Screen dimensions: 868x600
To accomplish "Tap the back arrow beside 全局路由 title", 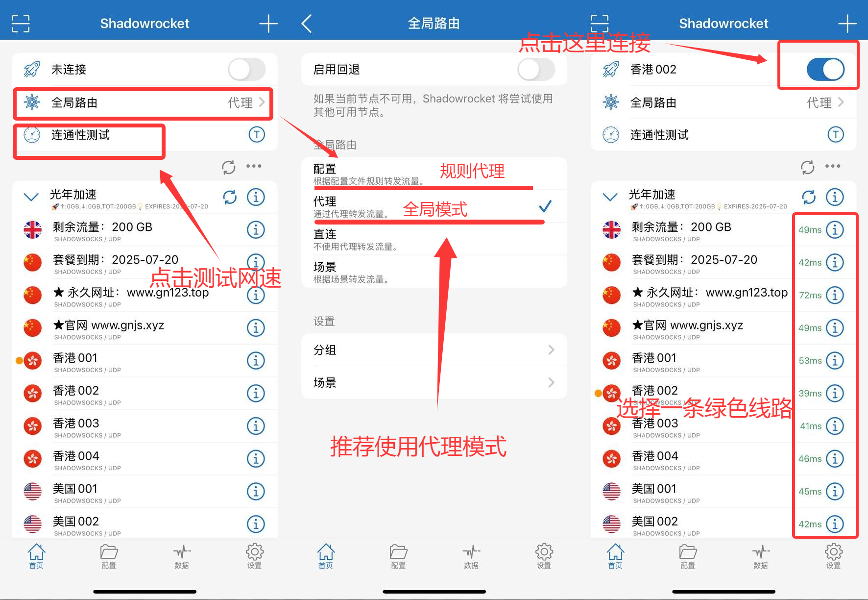I will 307,23.
